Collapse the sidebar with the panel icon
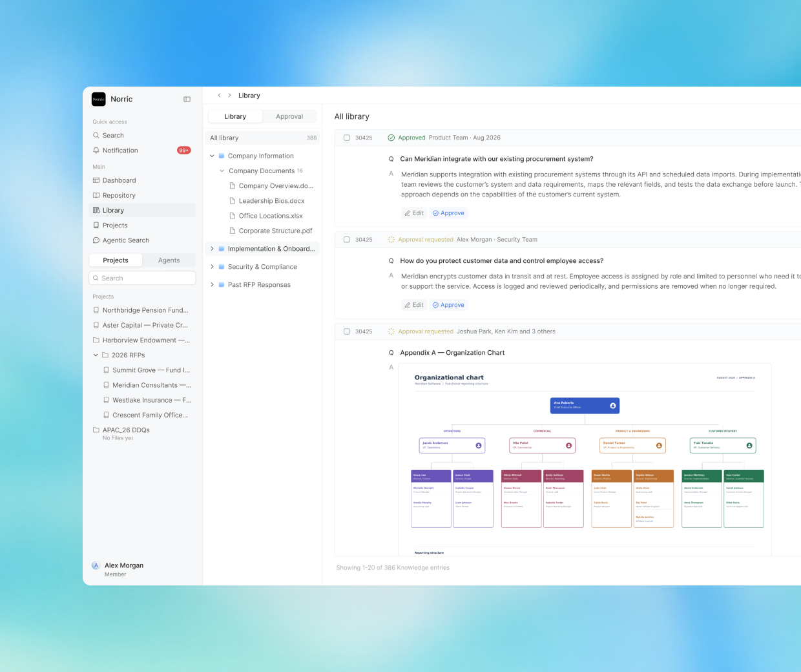The width and height of the screenshot is (801, 672). [187, 99]
